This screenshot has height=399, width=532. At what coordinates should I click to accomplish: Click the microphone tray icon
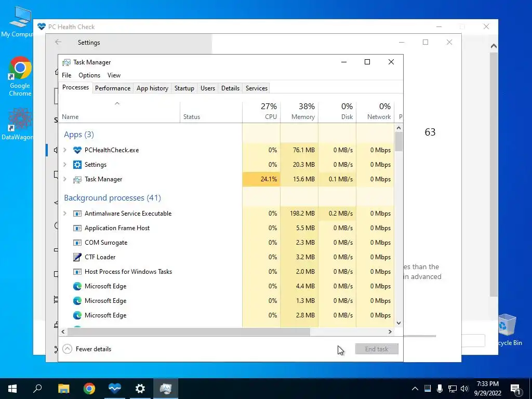440,389
